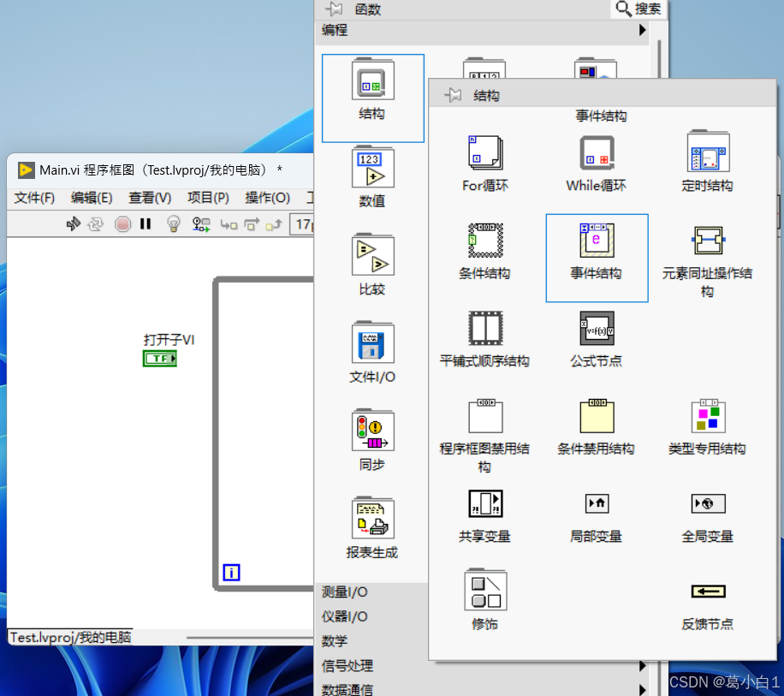Collapse the 信号处理 palette row

point(642,665)
